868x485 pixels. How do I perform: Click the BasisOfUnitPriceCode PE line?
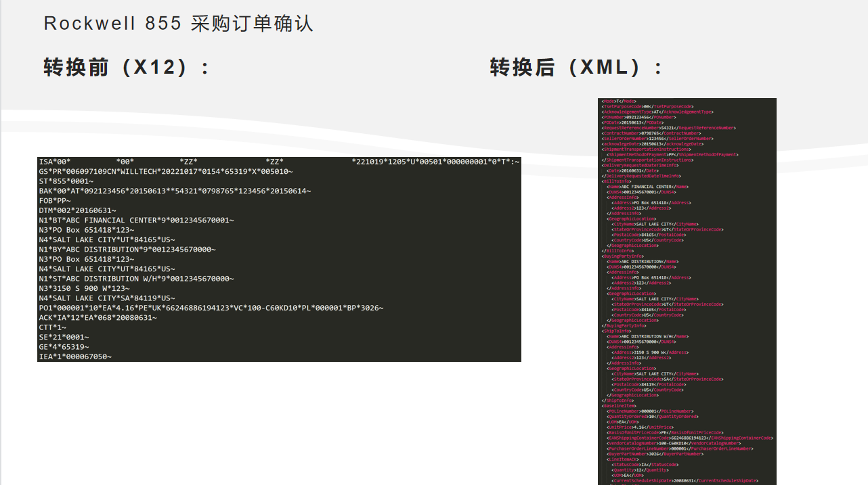(664, 433)
